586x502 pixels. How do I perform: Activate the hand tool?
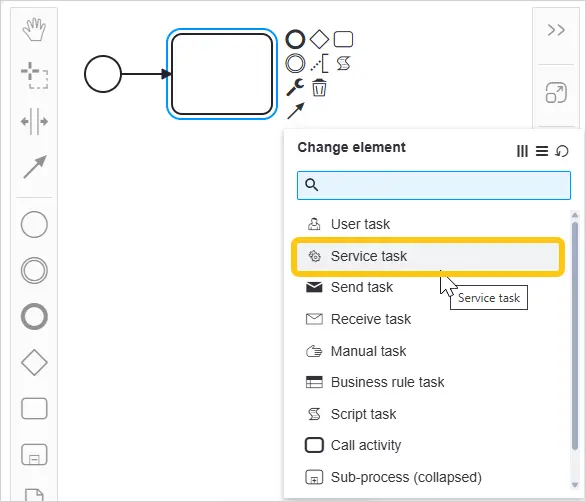(x=34, y=29)
